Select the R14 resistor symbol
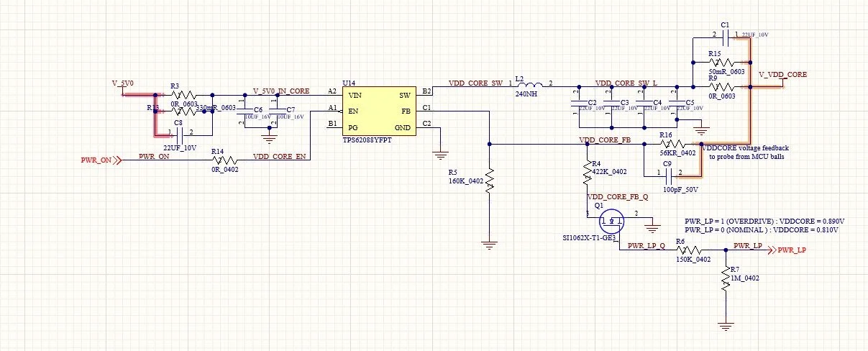The image size is (868, 351). coord(224,159)
